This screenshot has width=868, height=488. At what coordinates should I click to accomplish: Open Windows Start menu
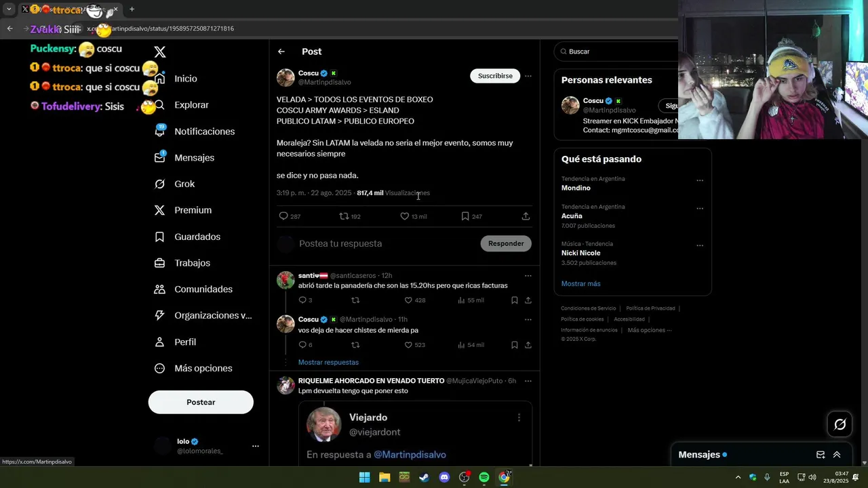[364, 477]
